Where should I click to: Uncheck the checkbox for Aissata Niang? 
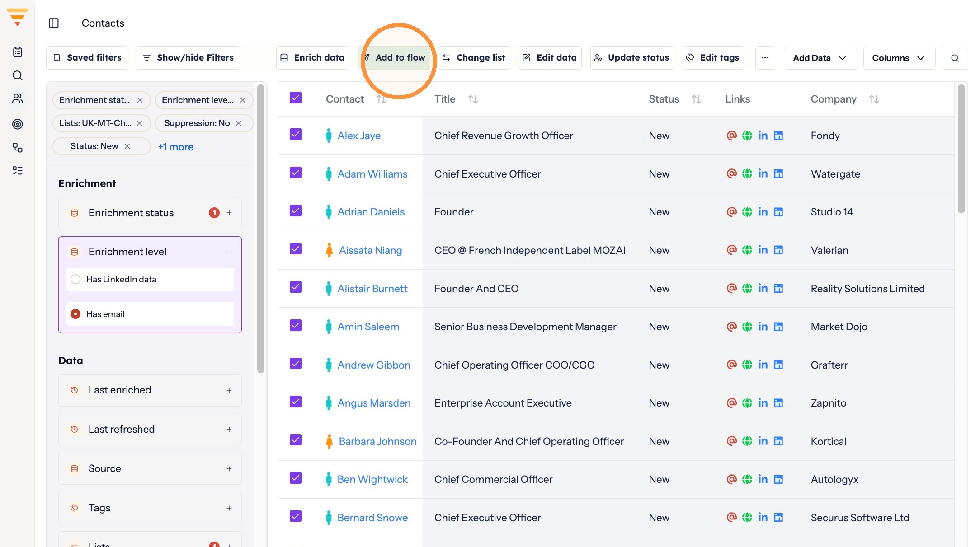point(296,249)
